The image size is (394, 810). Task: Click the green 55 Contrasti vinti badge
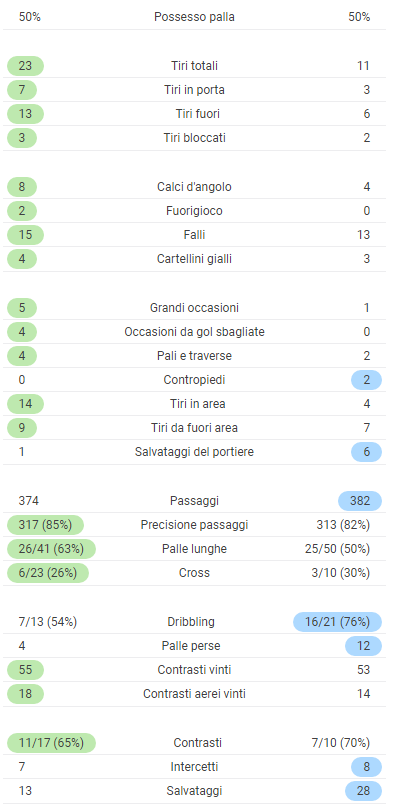[25, 670]
